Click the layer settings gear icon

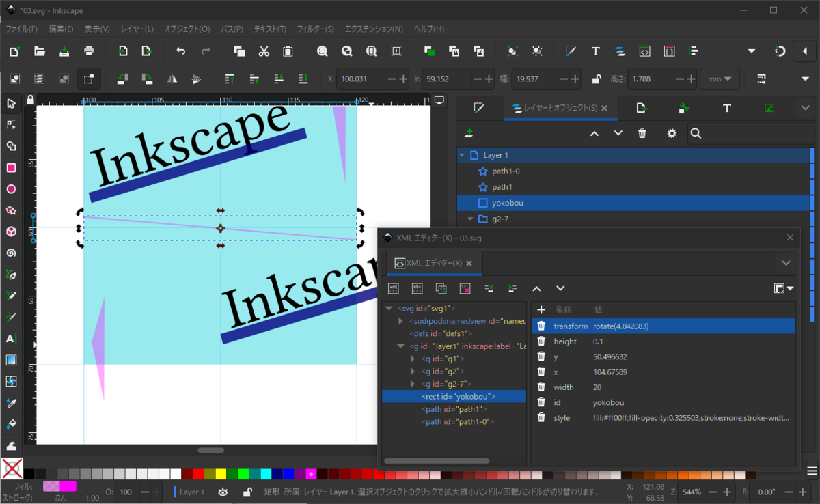[672, 133]
